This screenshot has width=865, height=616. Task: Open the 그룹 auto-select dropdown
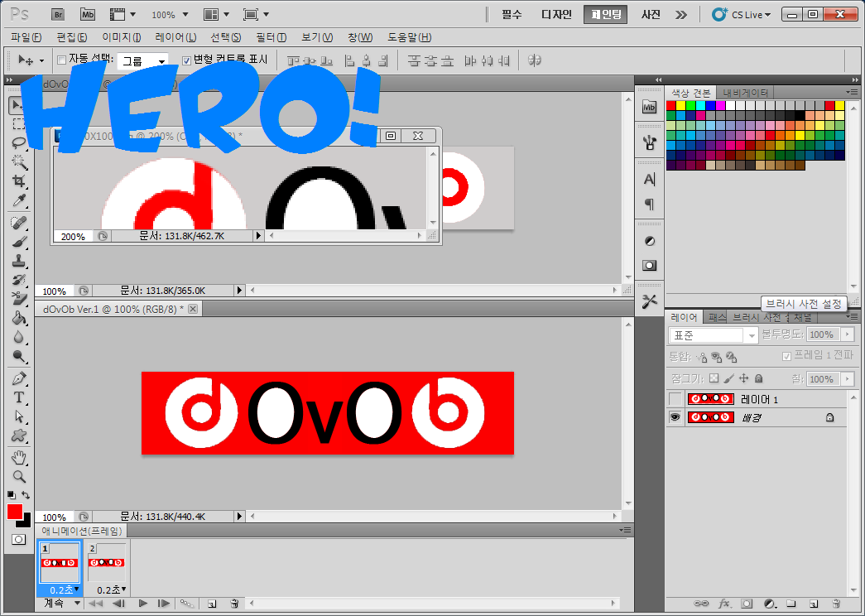[x=143, y=60]
